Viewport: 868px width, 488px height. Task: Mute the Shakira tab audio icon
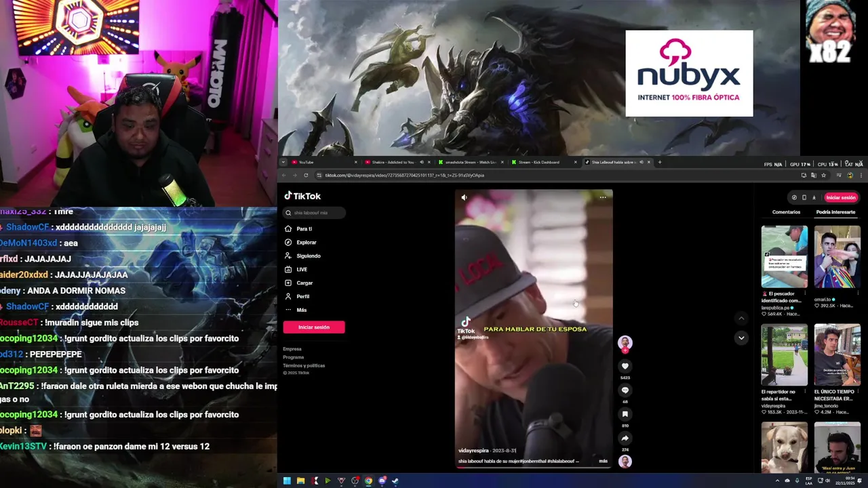click(421, 162)
